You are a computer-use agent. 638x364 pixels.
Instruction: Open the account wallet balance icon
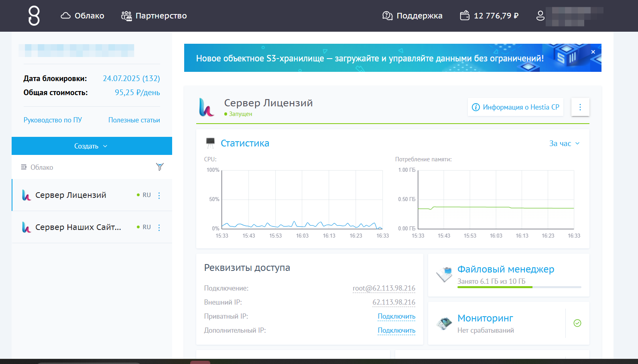[x=465, y=16]
